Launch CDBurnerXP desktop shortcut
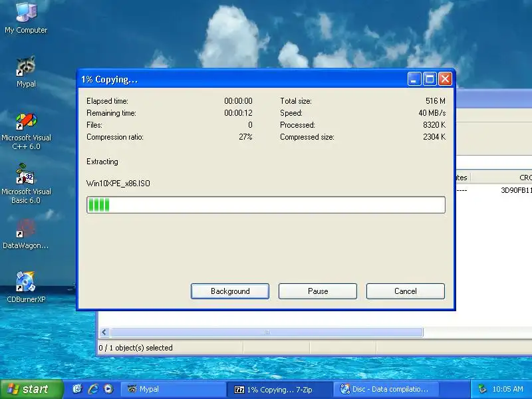This screenshot has width=532, height=399. [x=26, y=287]
